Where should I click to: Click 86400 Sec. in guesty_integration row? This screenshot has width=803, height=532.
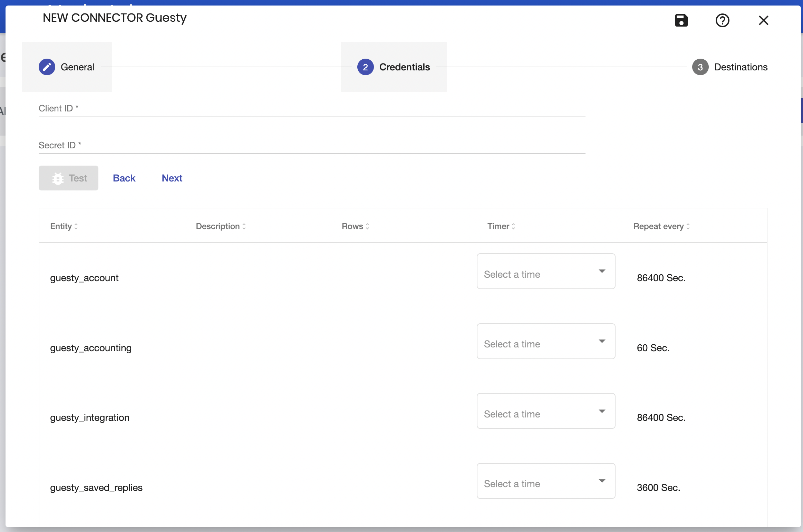[661, 418]
